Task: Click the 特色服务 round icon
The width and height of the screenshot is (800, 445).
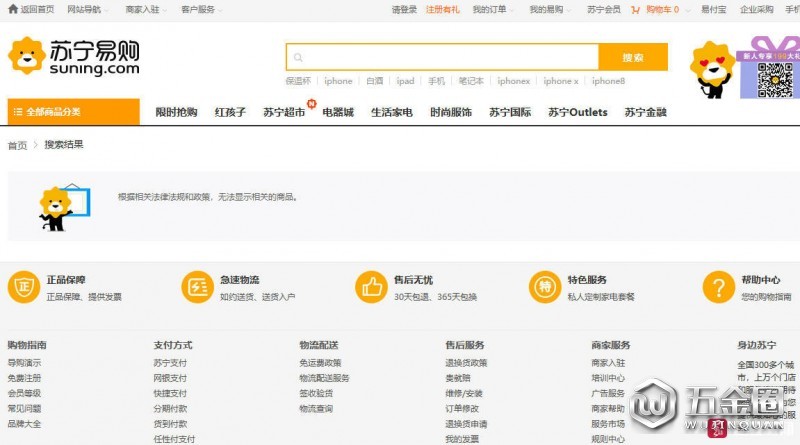Action: click(545, 287)
